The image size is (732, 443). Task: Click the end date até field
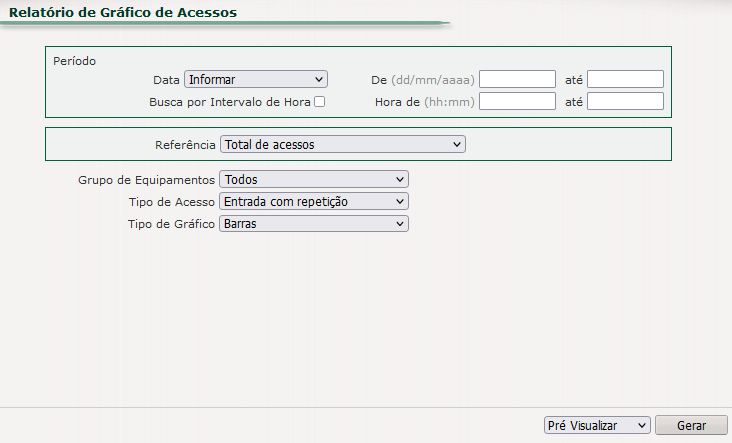pos(625,79)
